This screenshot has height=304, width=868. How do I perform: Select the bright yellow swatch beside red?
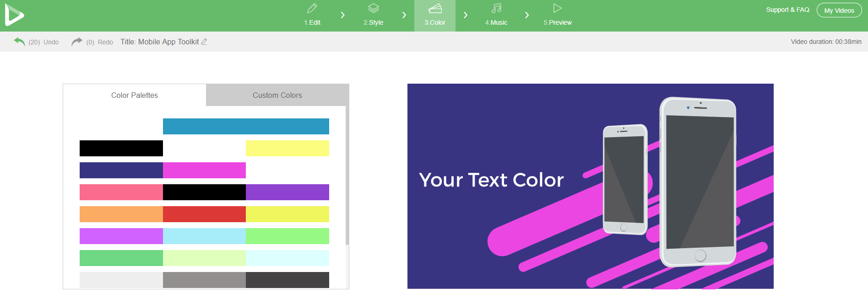click(x=288, y=214)
